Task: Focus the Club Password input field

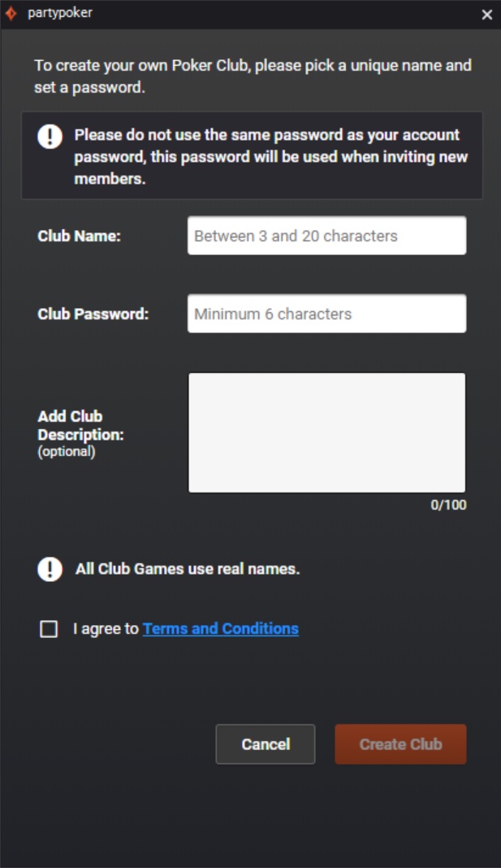Action: pos(326,314)
